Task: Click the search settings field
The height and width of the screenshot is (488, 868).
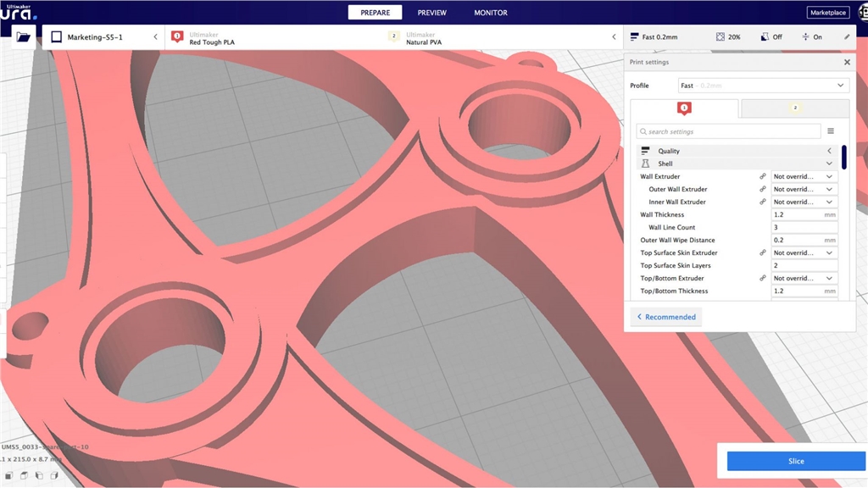Action: click(729, 131)
